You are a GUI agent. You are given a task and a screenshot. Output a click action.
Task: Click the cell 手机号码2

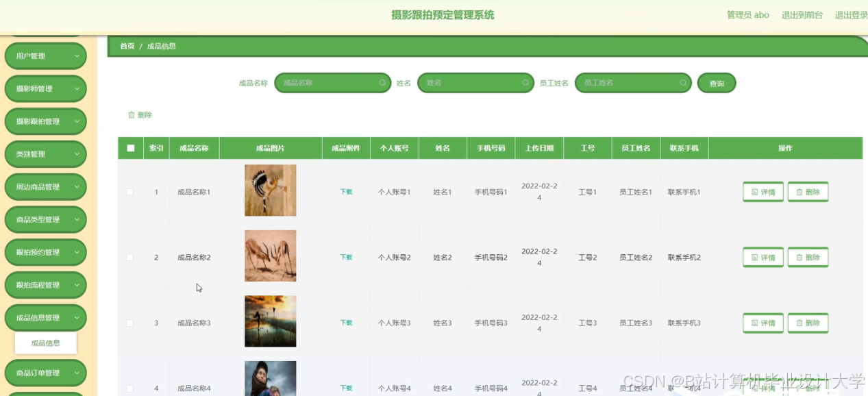(x=491, y=258)
